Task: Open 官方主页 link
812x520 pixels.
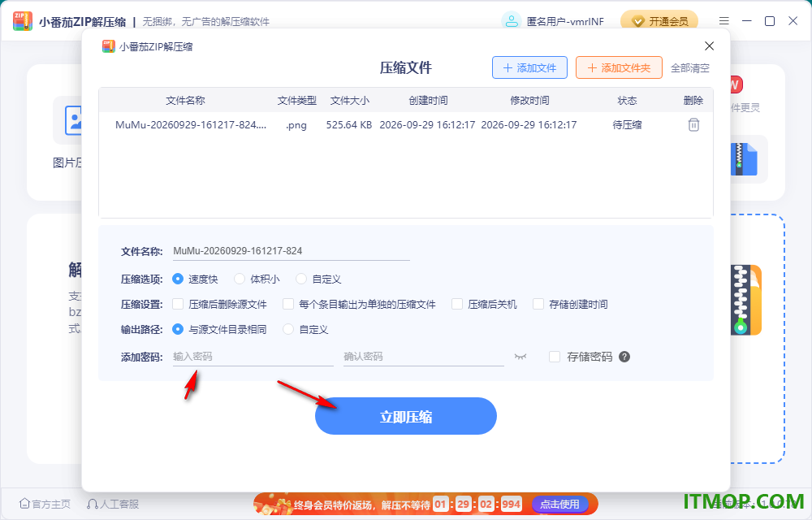Action: [45, 504]
